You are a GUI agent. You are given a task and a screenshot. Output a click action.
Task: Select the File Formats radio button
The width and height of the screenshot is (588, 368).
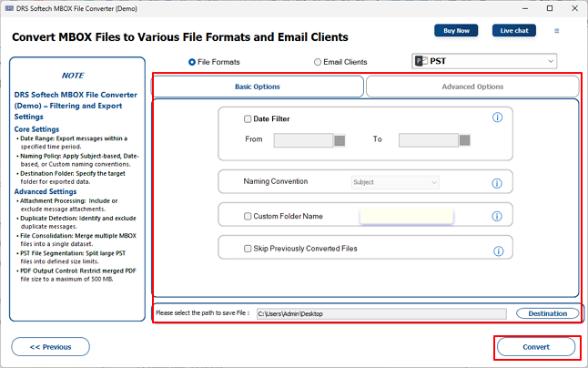click(192, 62)
